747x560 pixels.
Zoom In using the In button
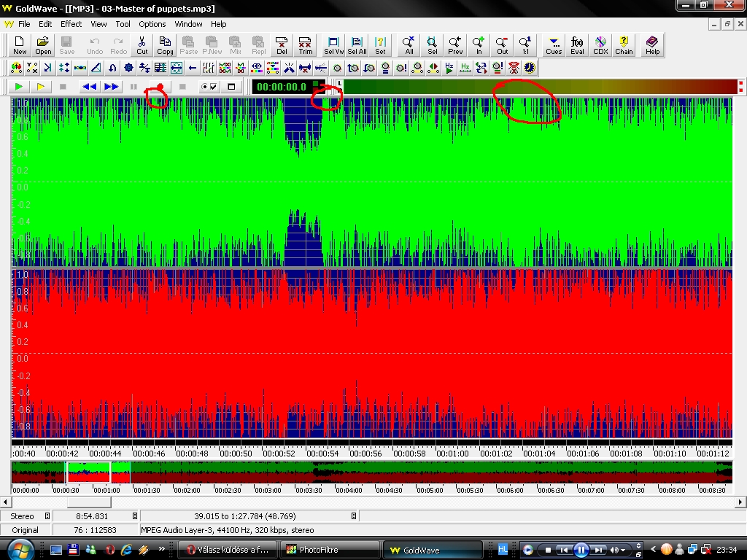479,45
